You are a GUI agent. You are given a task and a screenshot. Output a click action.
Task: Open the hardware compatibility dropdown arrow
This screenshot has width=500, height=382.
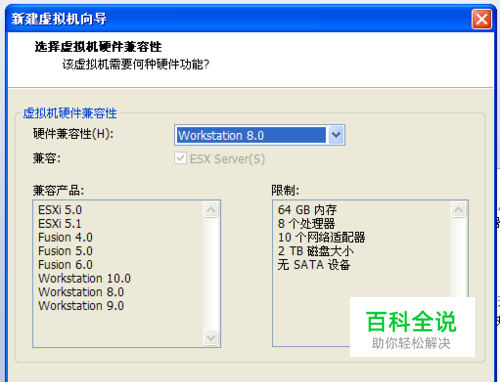click(x=336, y=135)
